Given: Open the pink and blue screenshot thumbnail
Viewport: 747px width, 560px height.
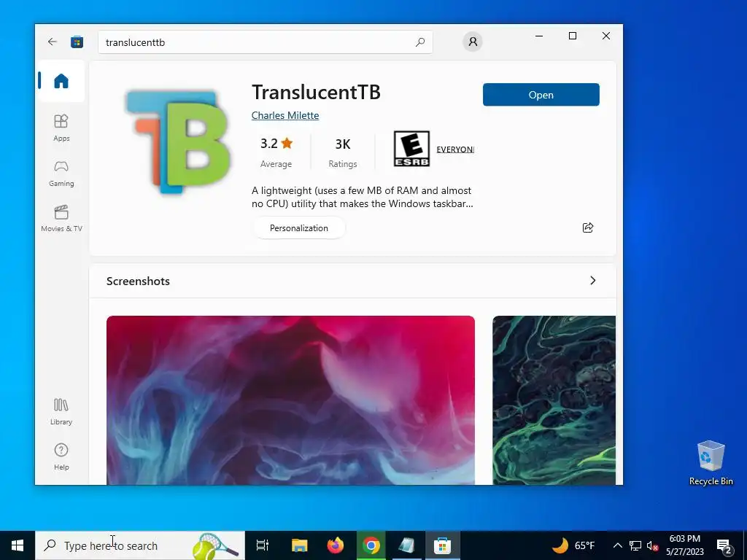Looking at the screenshot, I should click(290, 400).
